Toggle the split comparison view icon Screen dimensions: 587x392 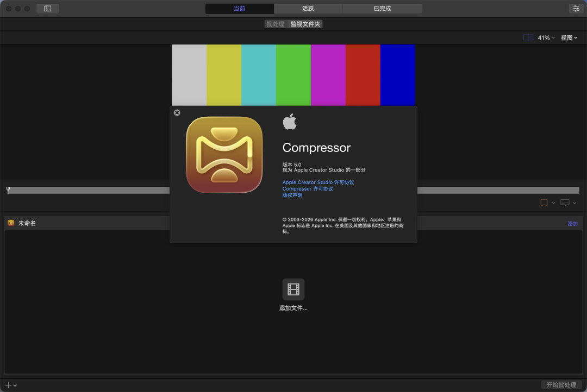(528, 37)
